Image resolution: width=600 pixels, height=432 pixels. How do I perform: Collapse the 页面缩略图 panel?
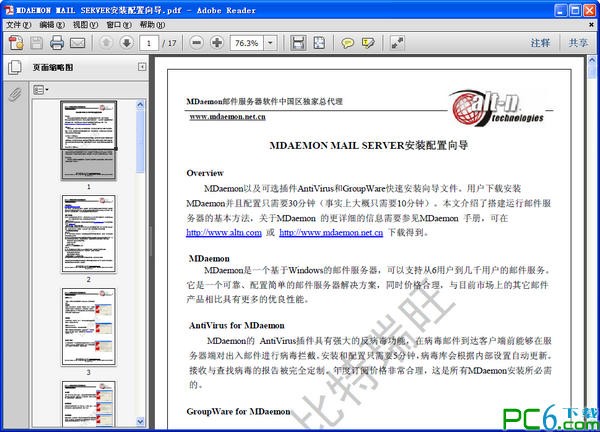pyautogui.click(x=142, y=67)
